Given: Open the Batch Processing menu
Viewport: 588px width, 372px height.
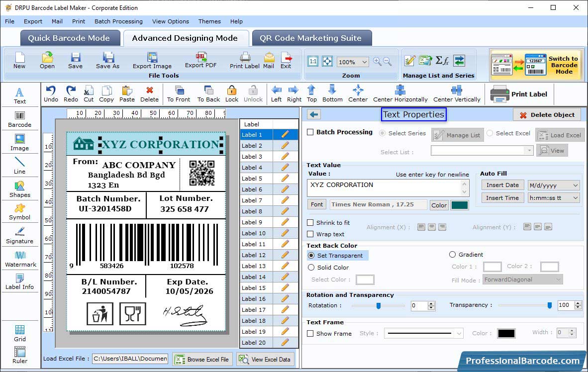Looking at the screenshot, I should point(118,21).
